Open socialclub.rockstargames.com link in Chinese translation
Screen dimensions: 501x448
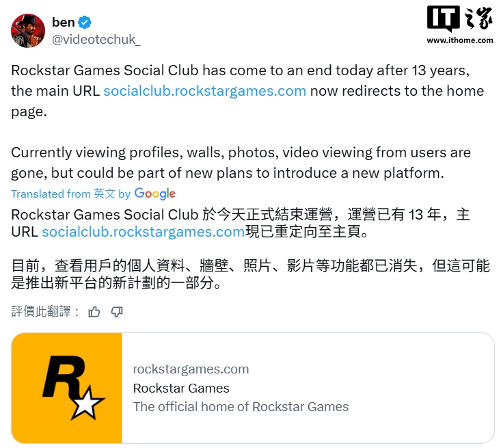pos(143,232)
